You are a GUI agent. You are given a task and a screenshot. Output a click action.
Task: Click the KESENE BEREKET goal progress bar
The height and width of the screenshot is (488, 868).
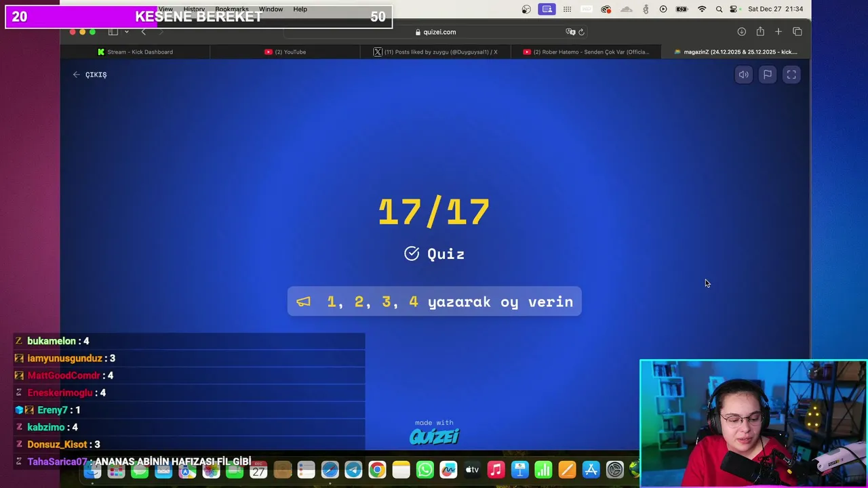(199, 17)
